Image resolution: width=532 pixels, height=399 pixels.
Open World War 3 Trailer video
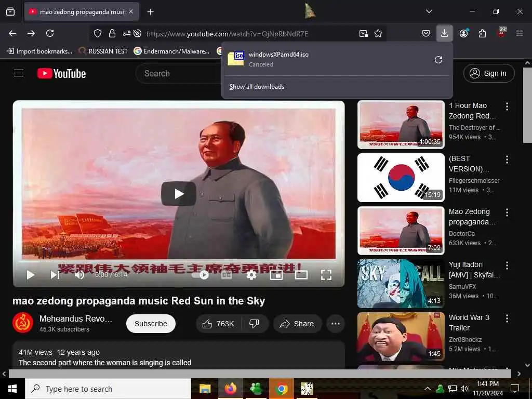tap(401, 337)
